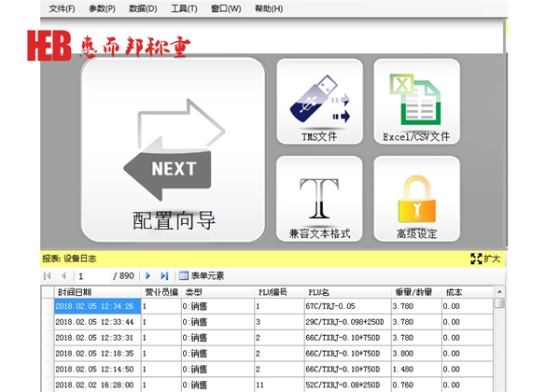Click the 扩大 expand icon
Image resolution: width=546 pixels, height=392 pixels.
coord(476,259)
